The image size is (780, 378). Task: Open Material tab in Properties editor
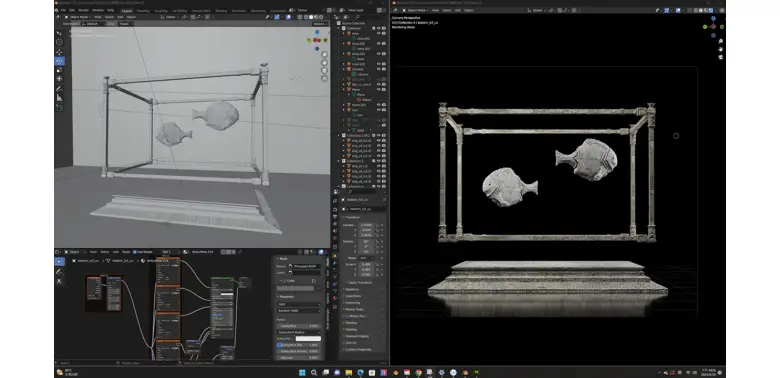coord(335,298)
